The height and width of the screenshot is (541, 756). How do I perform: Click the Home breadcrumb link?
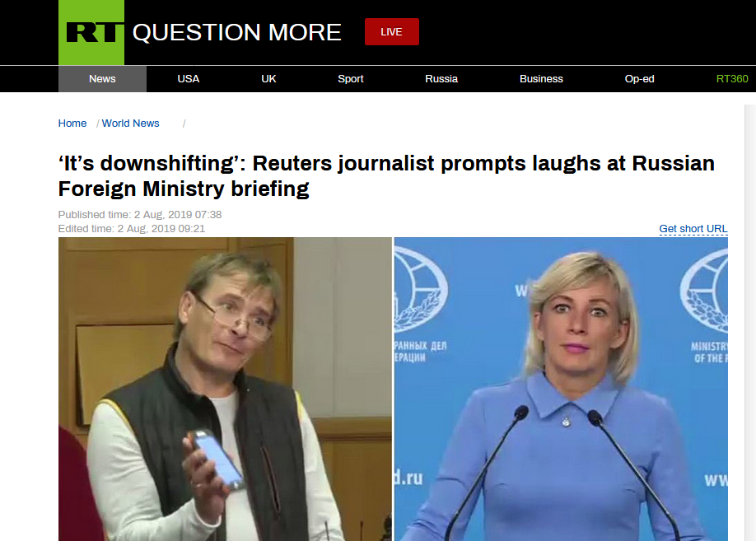(72, 123)
